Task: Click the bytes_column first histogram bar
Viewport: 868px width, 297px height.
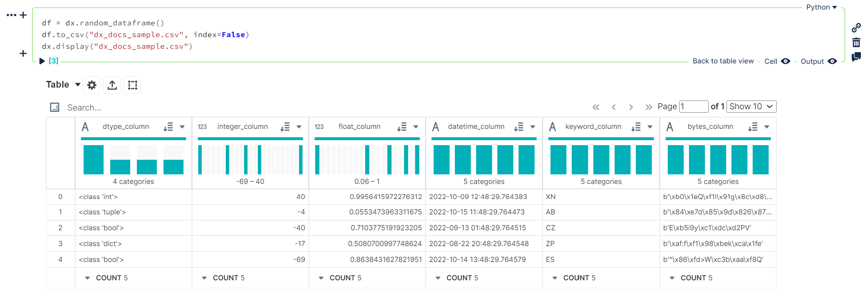Action: (675, 160)
